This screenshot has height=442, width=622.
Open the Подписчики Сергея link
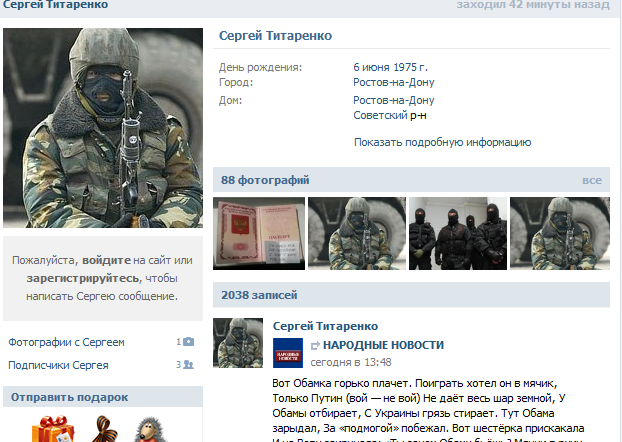click(58, 365)
